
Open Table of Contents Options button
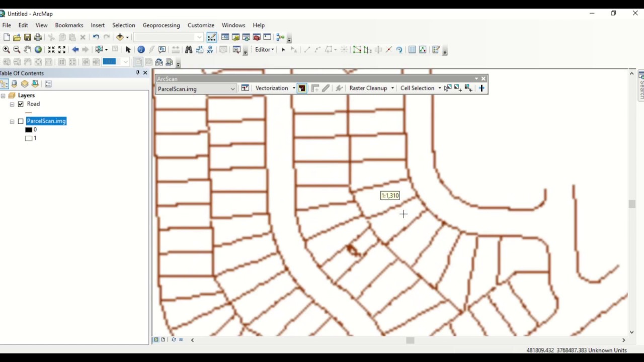[x=48, y=84]
